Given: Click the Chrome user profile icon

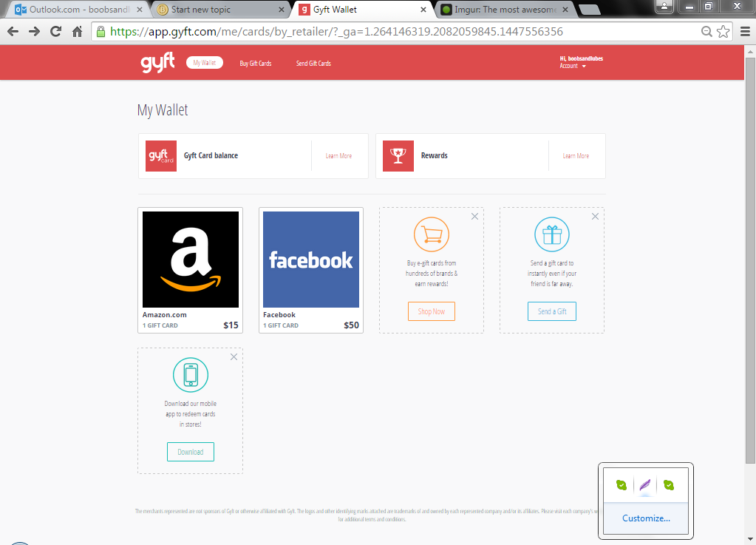Looking at the screenshot, I should click(x=664, y=6).
